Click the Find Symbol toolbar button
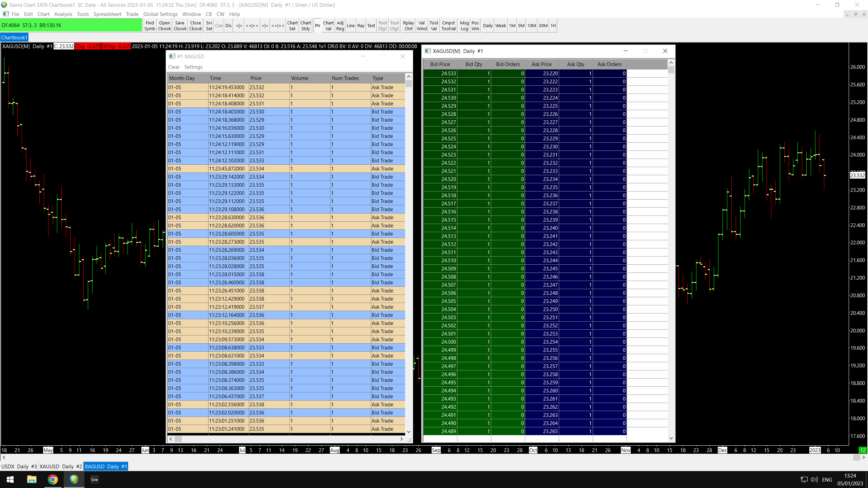 (x=150, y=26)
